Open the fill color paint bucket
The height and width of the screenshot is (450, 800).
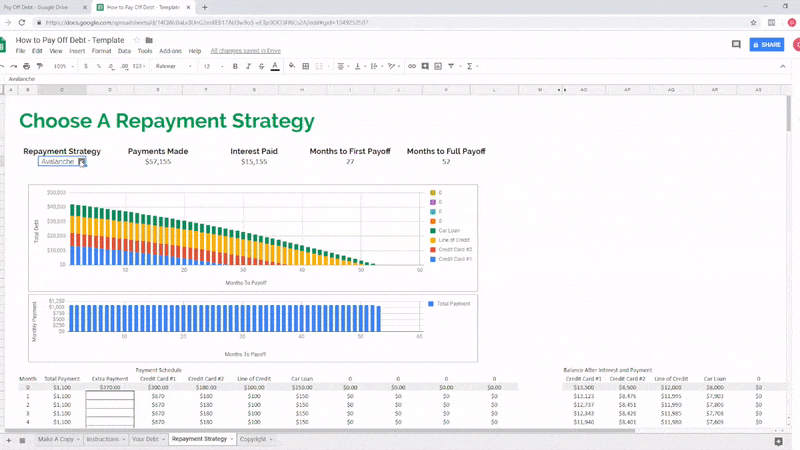click(x=292, y=66)
